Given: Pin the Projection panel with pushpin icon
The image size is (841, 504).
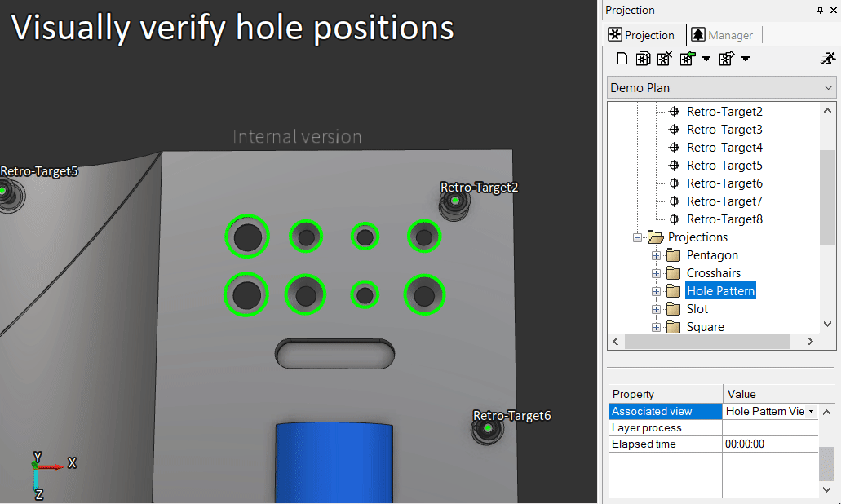Looking at the screenshot, I should click(x=820, y=11).
